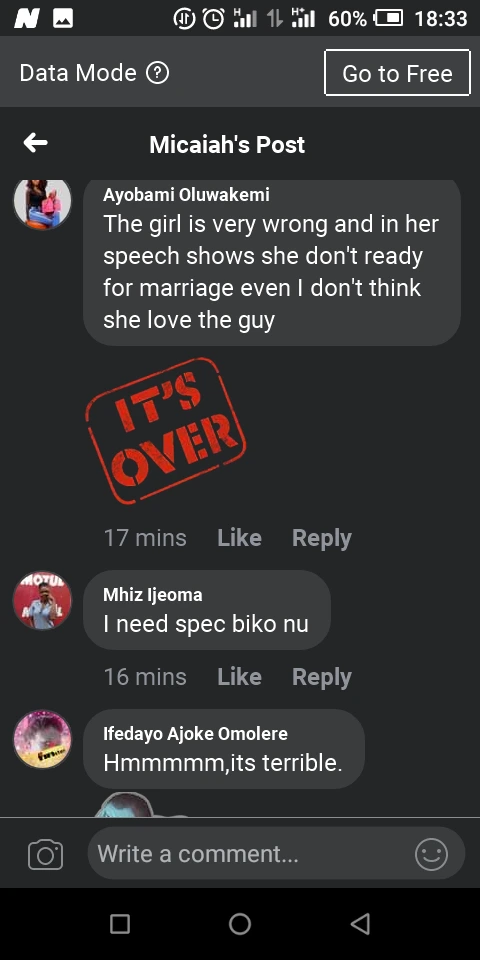The image size is (480, 960).
Task: Tap the back arrow beside Micaiah's Post
Action: [x=36, y=143]
